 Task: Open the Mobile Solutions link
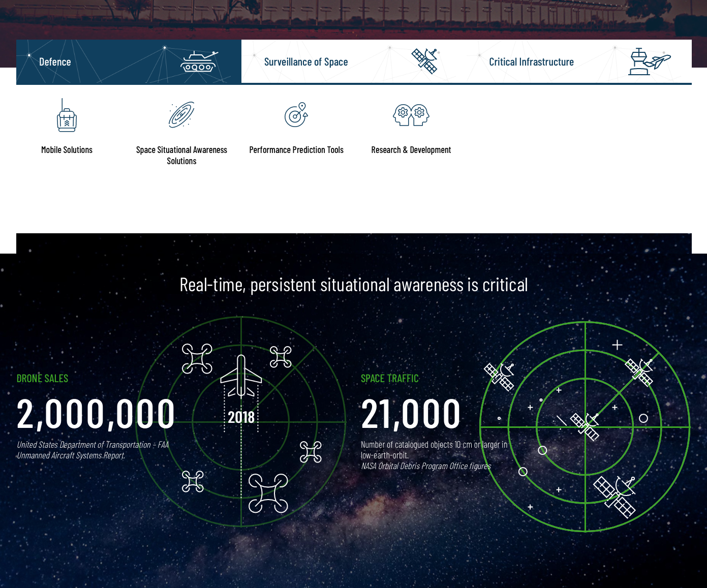(67, 150)
